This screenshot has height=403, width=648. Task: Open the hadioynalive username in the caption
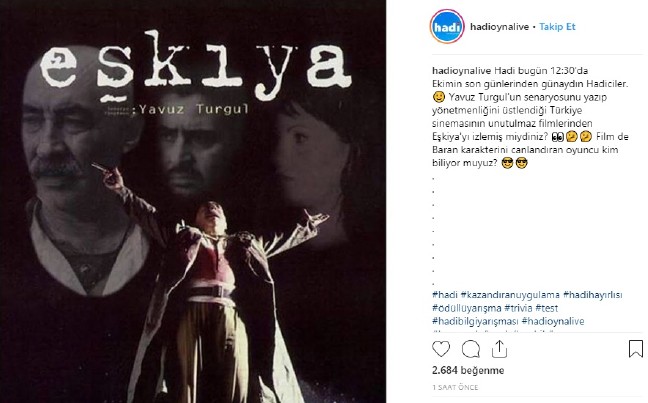click(461, 71)
